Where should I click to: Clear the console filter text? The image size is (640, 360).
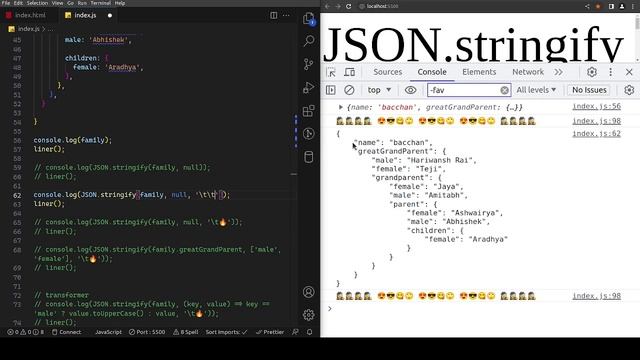point(504,90)
